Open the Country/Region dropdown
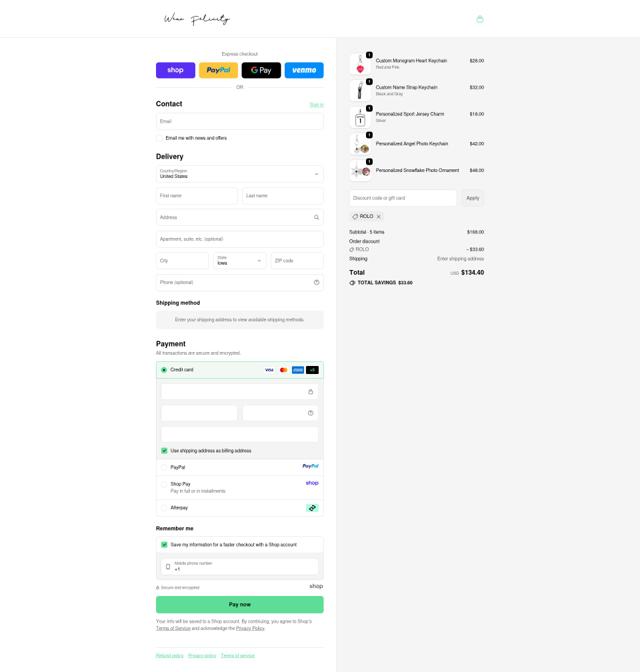Image resolution: width=640 pixels, height=672 pixels. click(240, 174)
